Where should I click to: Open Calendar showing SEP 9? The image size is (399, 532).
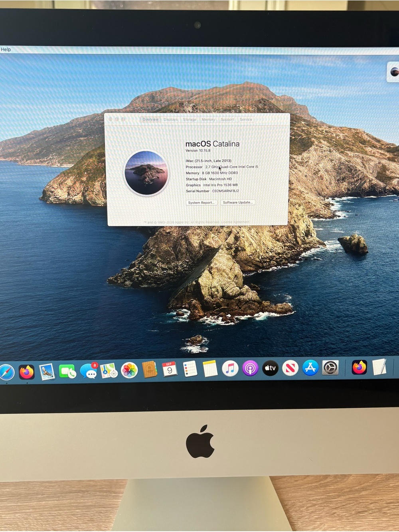pyautogui.click(x=170, y=370)
